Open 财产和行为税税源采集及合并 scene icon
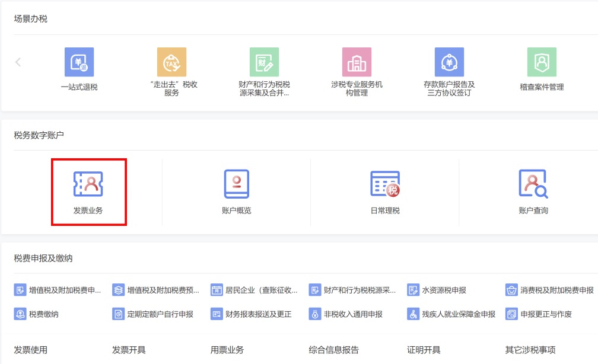 coord(264,63)
